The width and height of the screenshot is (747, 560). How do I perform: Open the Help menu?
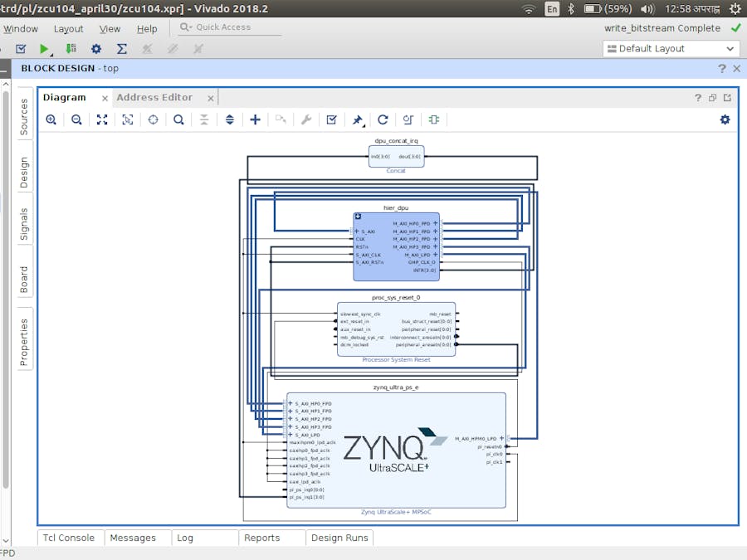click(x=147, y=29)
